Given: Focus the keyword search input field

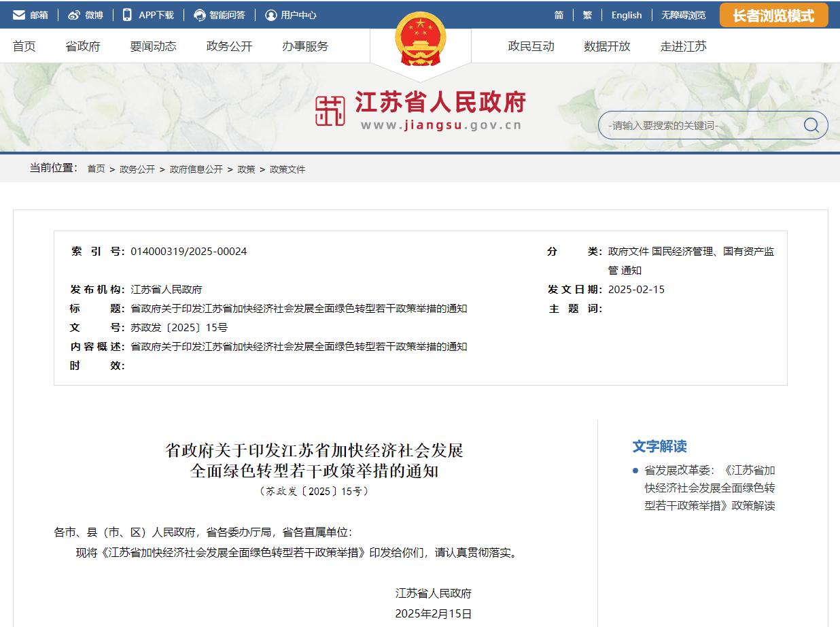Looking at the screenshot, I should [697, 125].
